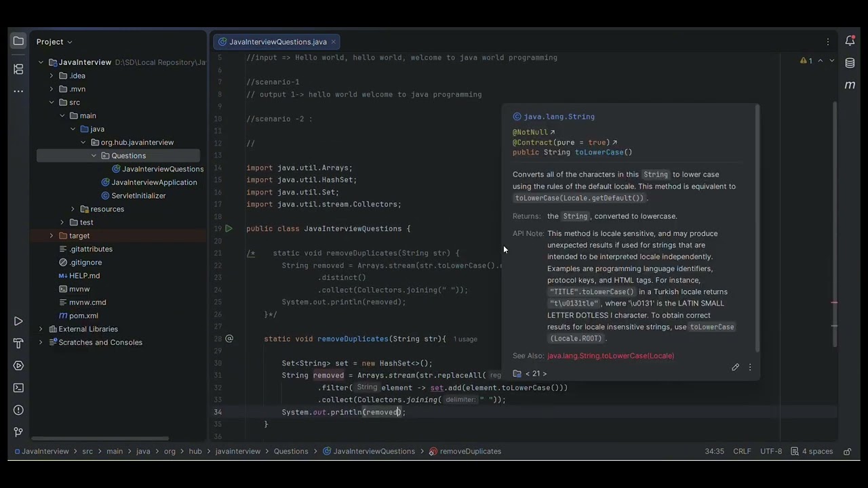
Task: Click the warning indicator showing 1 problem
Action: tap(806, 61)
